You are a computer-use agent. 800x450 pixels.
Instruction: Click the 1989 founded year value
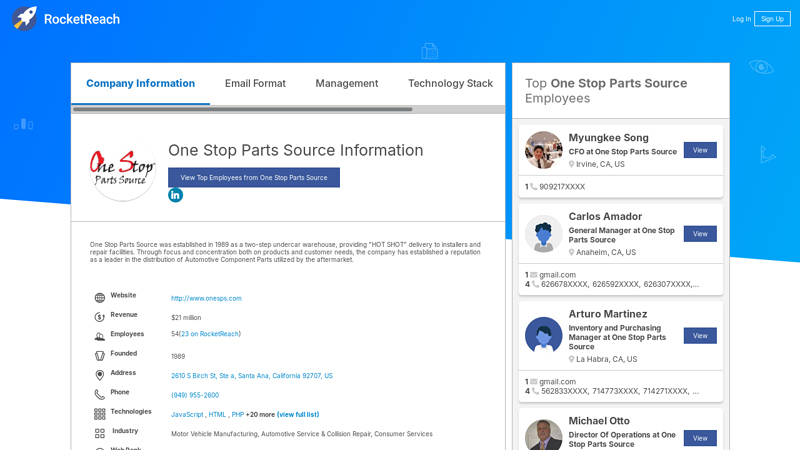click(178, 356)
